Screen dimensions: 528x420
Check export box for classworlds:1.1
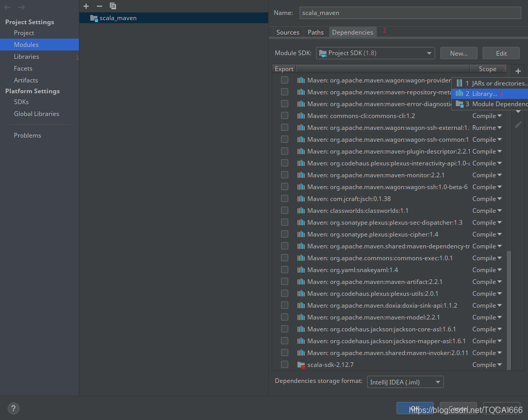(285, 210)
